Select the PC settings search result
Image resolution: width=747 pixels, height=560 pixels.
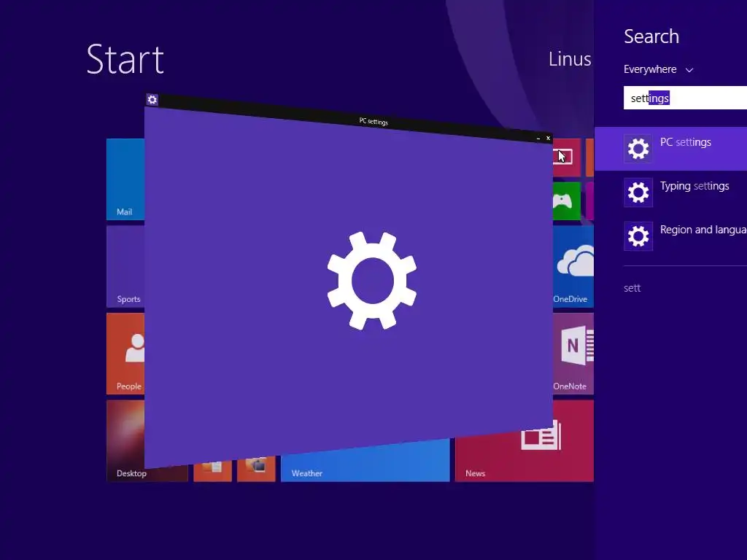pos(671,149)
